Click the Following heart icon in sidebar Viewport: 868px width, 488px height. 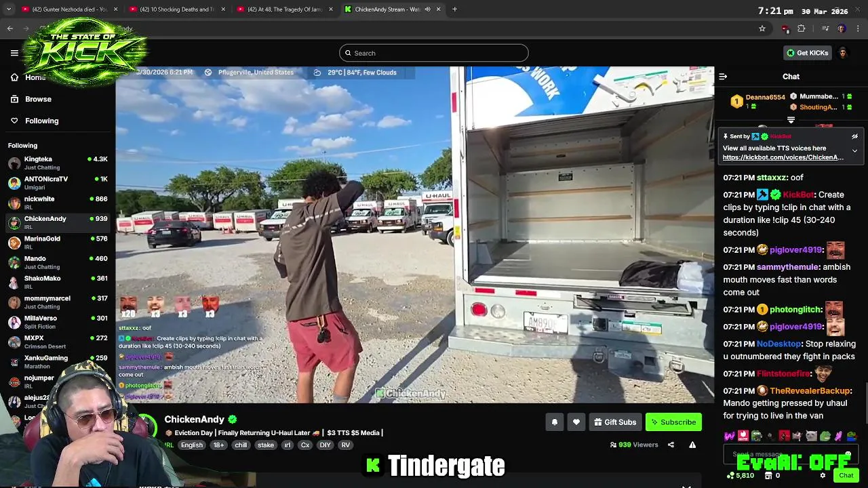(14, 121)
